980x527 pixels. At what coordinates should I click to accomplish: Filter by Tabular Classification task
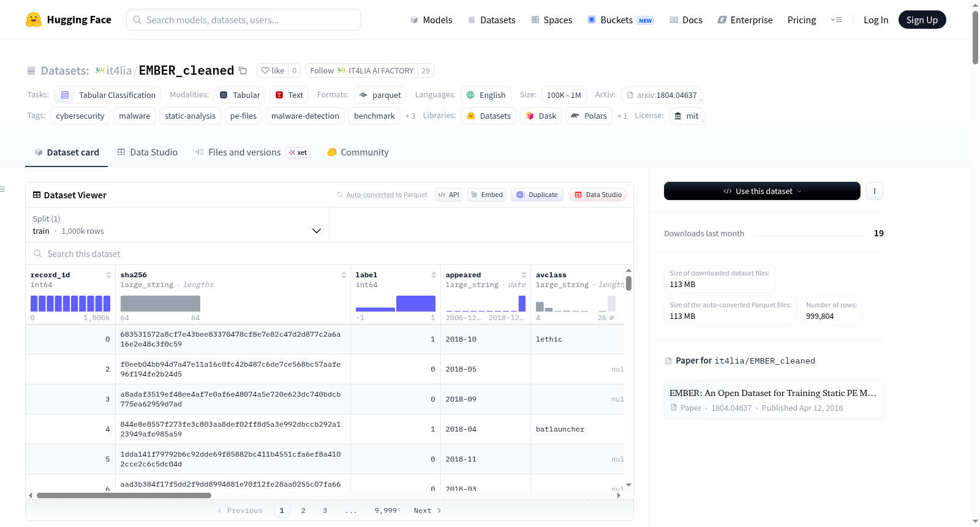click(x=108, y=95)
